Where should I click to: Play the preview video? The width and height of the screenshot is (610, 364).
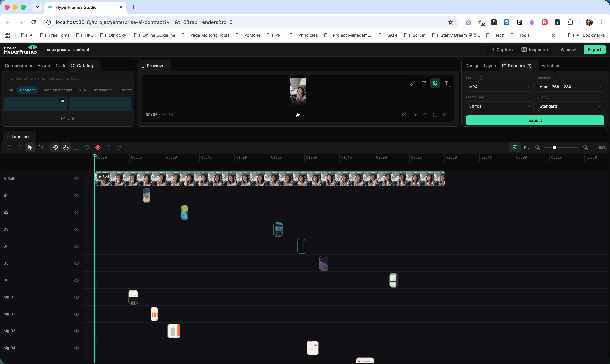tap(298, 115)
